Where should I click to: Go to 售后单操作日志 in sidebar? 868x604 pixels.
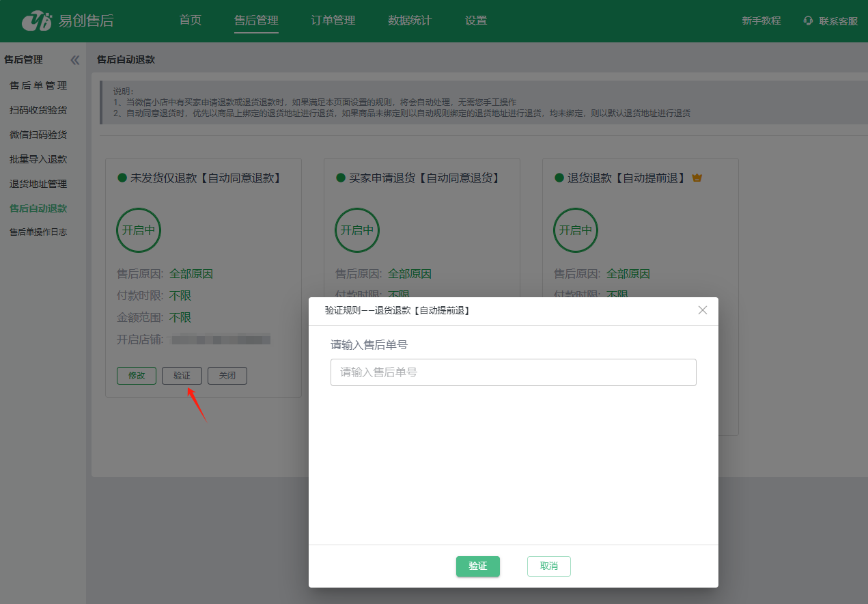point(38,232)
